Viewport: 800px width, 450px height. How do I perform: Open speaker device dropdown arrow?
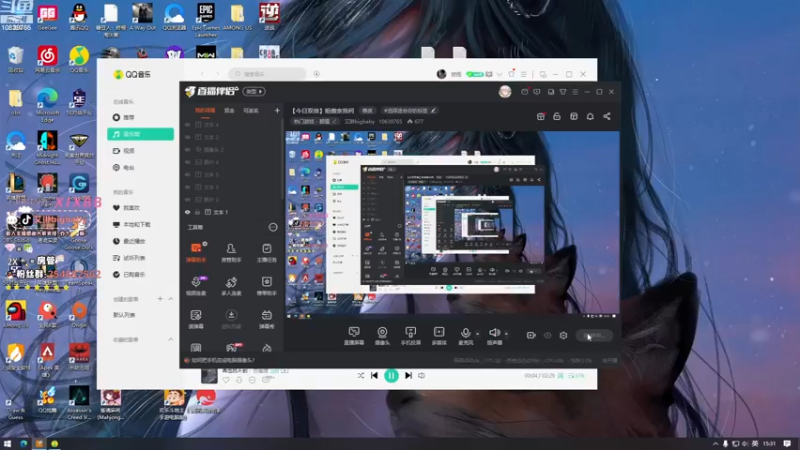coord(507,334)
